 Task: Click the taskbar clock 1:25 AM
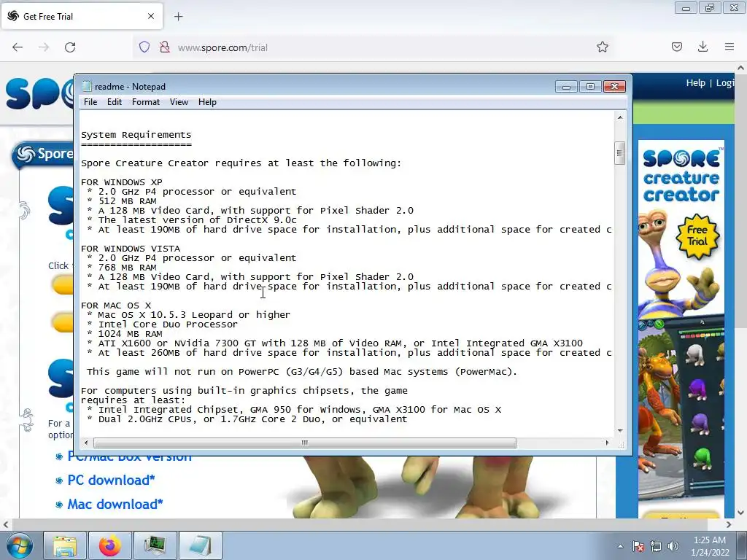pos(709,540)
